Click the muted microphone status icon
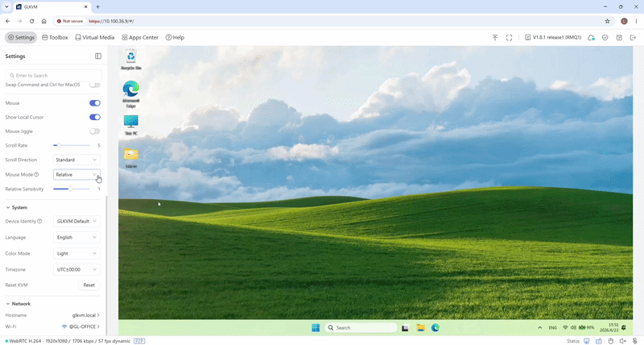The image size is (644, 345). (634, 341)
